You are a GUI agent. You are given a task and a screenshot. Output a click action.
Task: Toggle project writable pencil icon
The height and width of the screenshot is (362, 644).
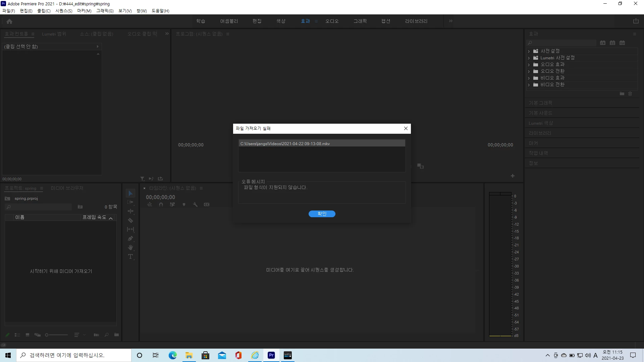7,335
